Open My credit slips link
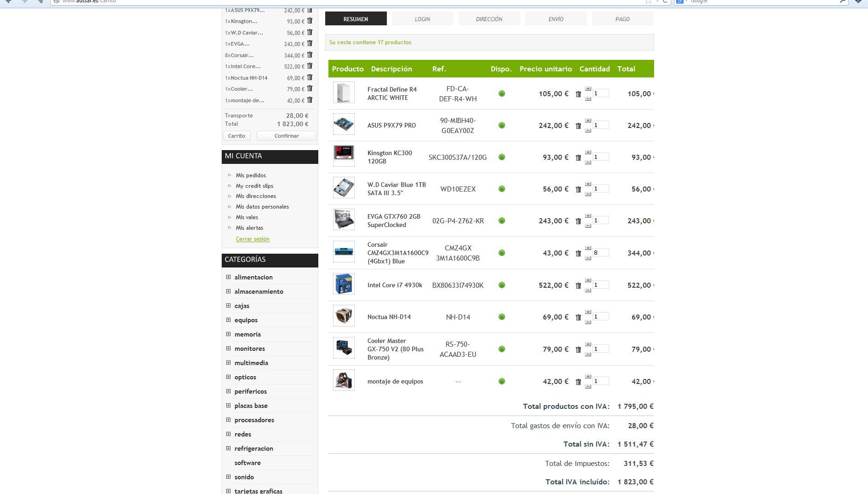The image size is (868, 494). [254, 186]
